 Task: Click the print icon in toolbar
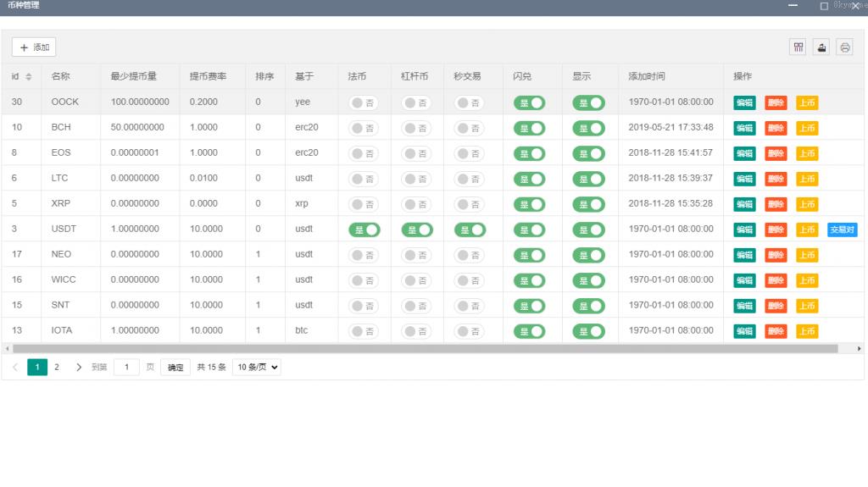(x=844, y=47)
